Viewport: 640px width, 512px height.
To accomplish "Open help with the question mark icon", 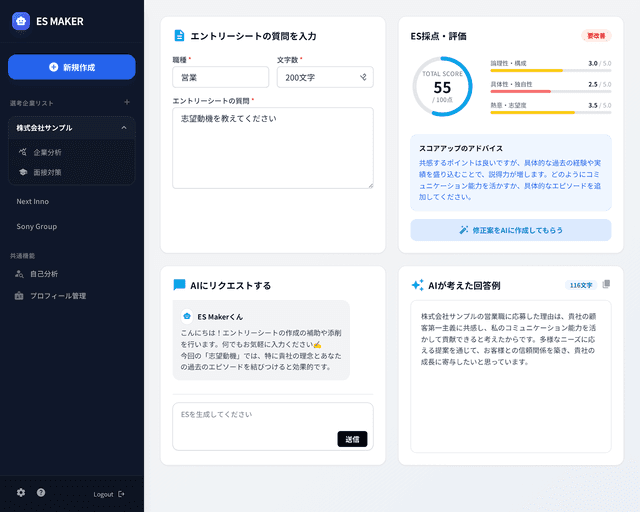I will pyautogui.click(x=41, y=493).
